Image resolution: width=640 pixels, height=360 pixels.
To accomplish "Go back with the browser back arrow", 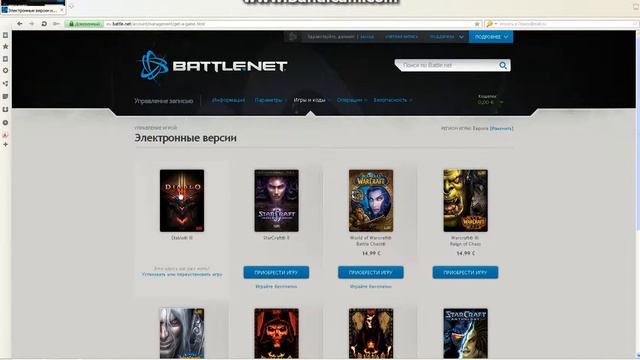I will click(20, 24).
